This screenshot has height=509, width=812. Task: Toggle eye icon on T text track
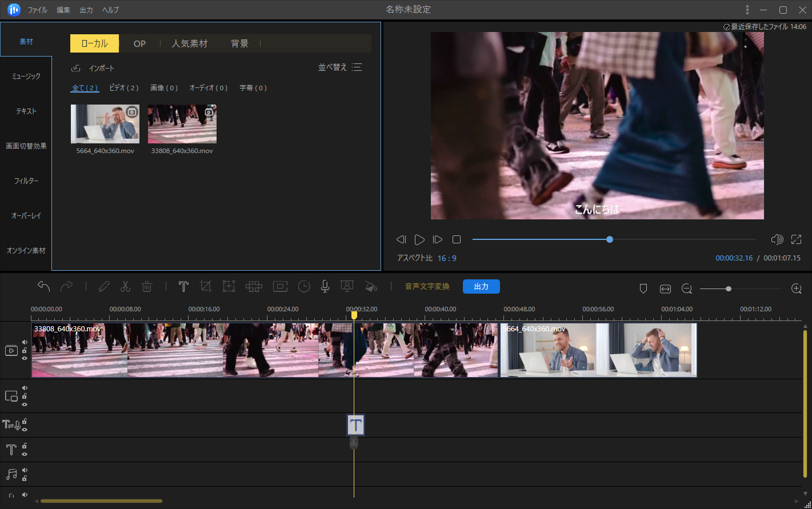click(25, 454)
